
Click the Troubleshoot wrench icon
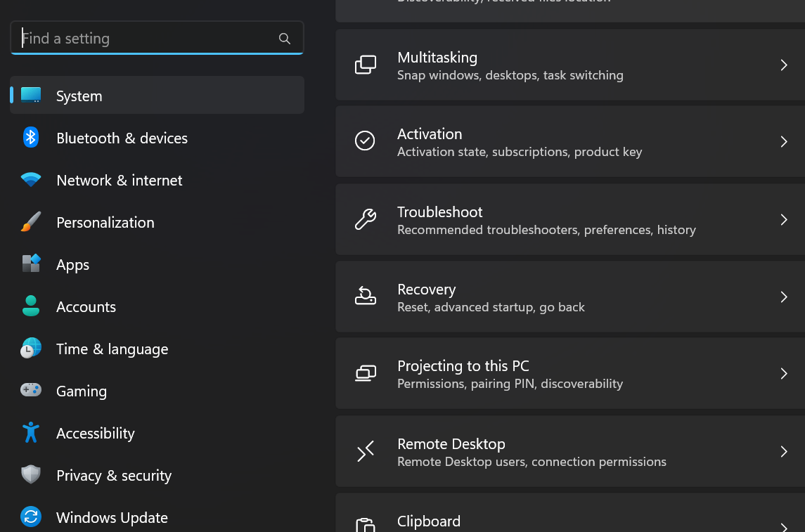[365, 219]
